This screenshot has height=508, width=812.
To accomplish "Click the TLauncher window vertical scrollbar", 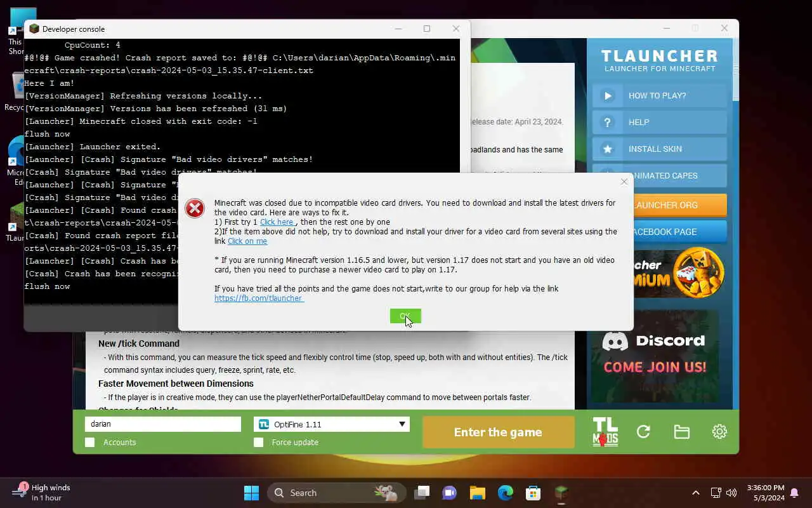I will (x=735, y=222).
